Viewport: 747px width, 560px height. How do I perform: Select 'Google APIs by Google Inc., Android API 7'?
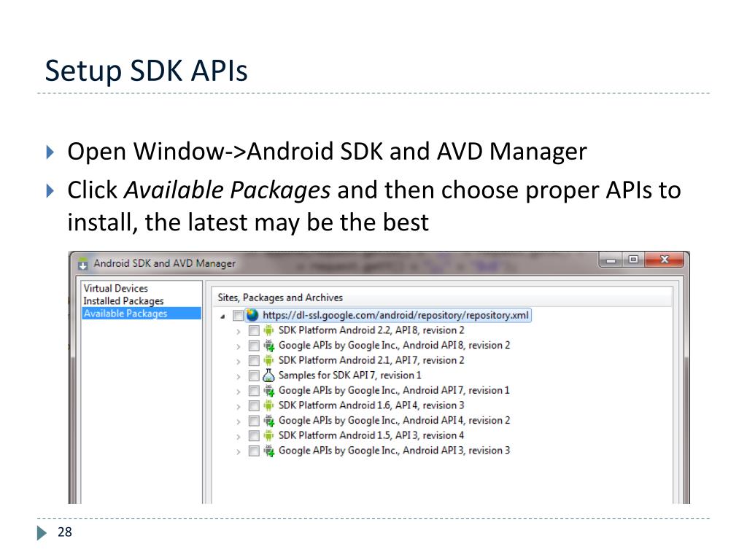394,391
